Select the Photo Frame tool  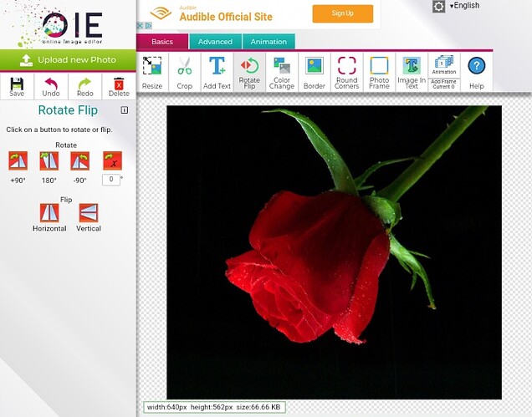[379, 72]
